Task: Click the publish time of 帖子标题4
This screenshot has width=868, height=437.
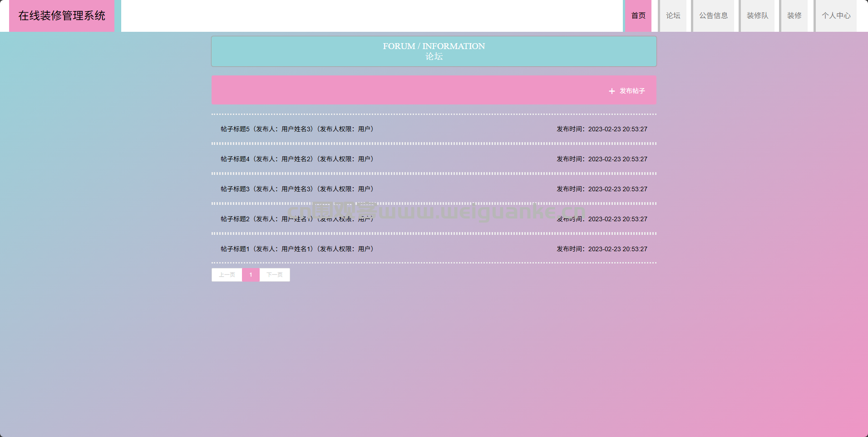Action: (x=602, y=159)
